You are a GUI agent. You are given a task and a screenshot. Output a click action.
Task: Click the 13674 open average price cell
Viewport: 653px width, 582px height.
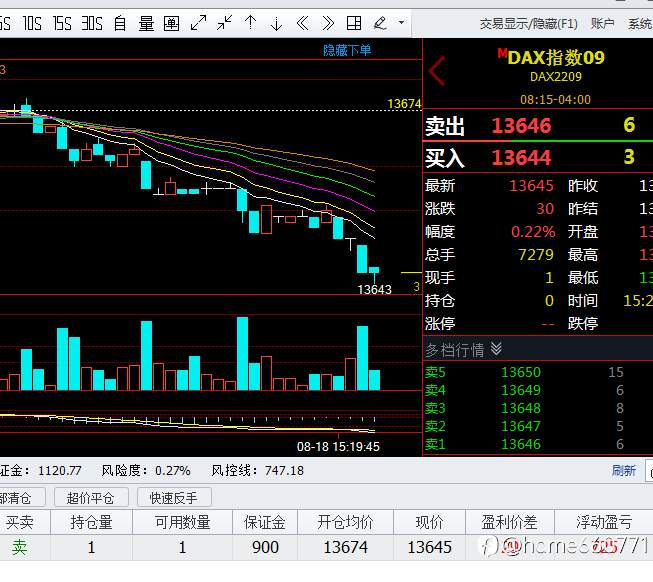[x=346, y=547]
